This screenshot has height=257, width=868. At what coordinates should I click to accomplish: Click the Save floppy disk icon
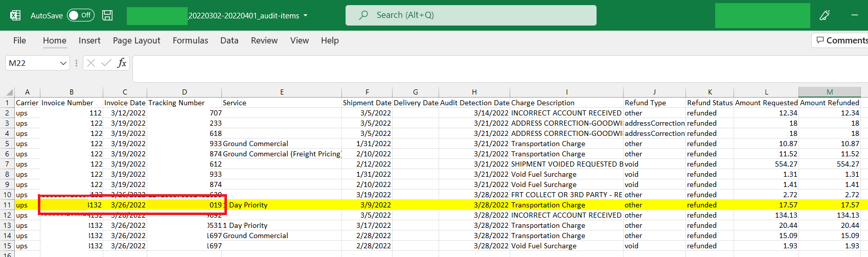tap(107, 15)
